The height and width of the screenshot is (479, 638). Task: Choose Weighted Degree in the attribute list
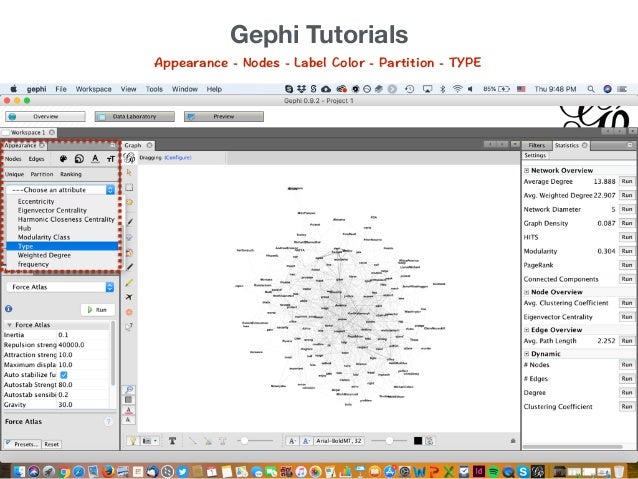tap(62, 255)
